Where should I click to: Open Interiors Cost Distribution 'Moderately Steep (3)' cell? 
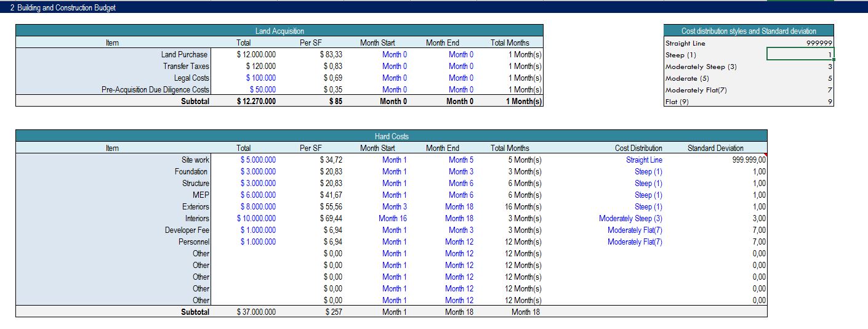coord(630,218)
